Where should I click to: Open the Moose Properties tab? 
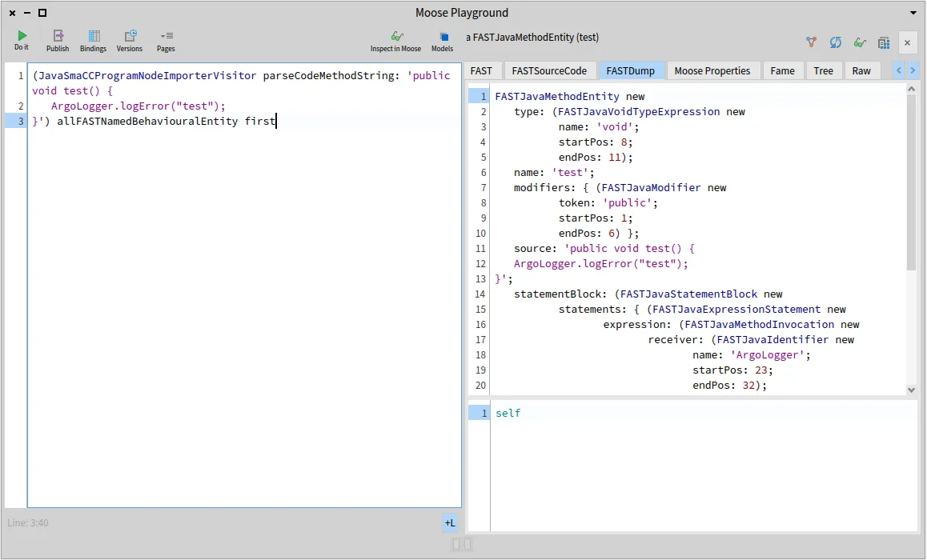pyautogui.click(x=712, y=71)
